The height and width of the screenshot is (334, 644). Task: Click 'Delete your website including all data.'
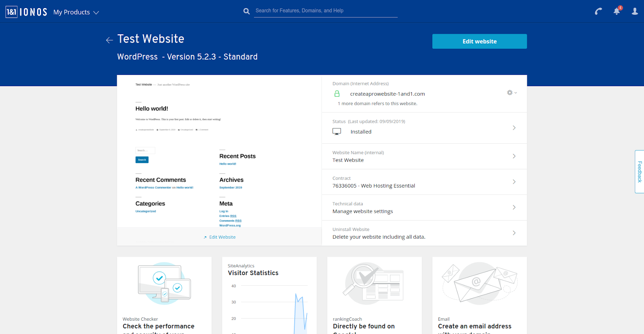coord(379,237)
